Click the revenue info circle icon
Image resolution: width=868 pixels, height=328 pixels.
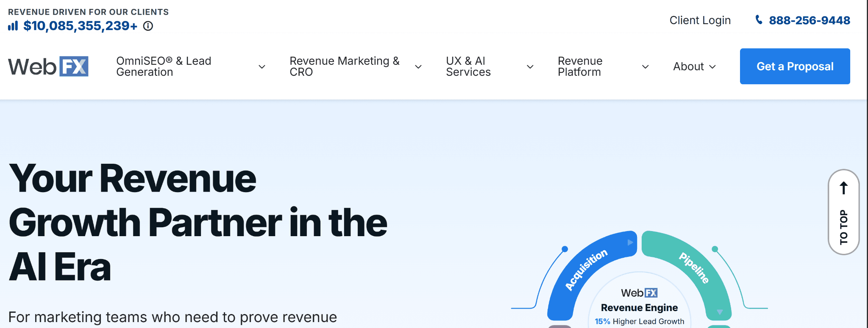click(148, 26)
